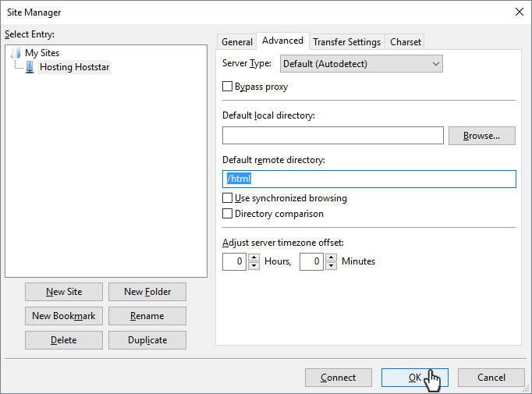Open the Transfer Settings tab
Image resolution: width=532 pixels, height=394 pixels.
(x=346, y=42)
